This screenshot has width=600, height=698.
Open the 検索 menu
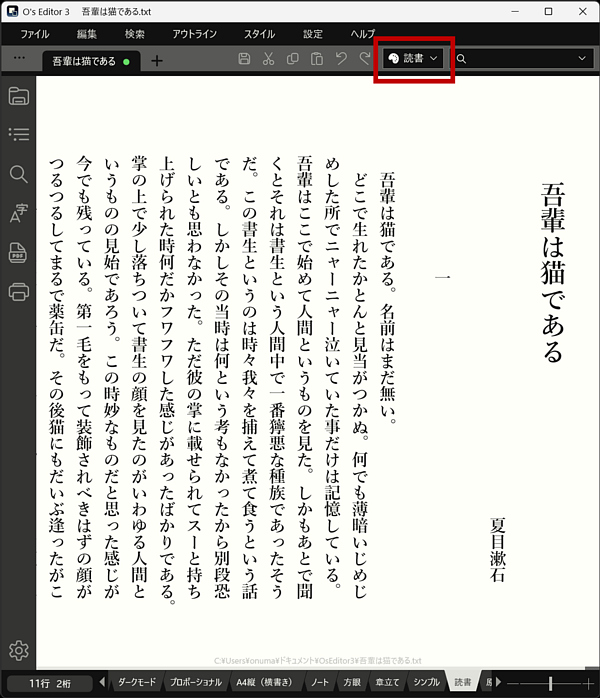pyautogui.click(x=134, y=34)
